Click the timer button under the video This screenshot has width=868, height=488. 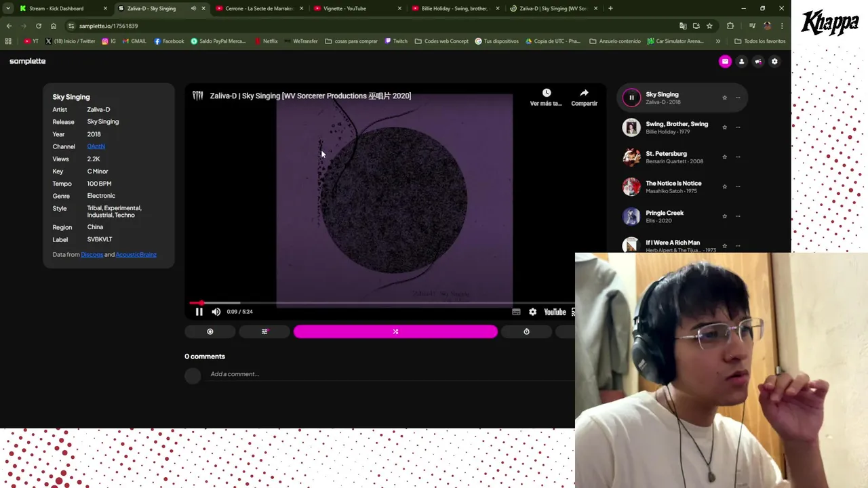click(526, 331)
